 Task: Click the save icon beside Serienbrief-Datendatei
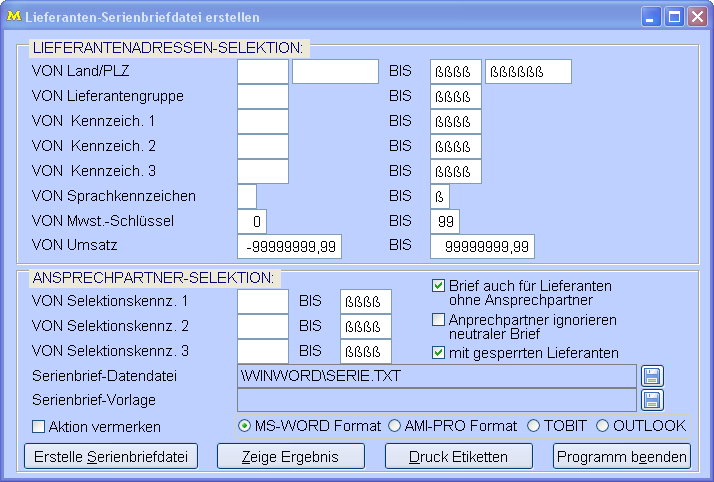click(651, 376)
